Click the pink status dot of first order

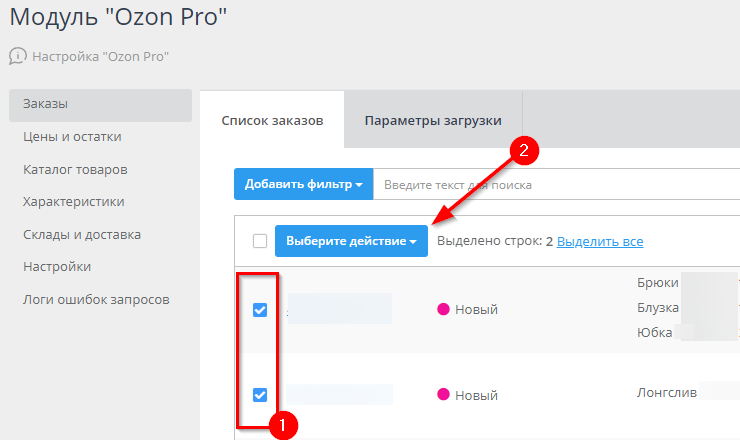tap(443, 309)
